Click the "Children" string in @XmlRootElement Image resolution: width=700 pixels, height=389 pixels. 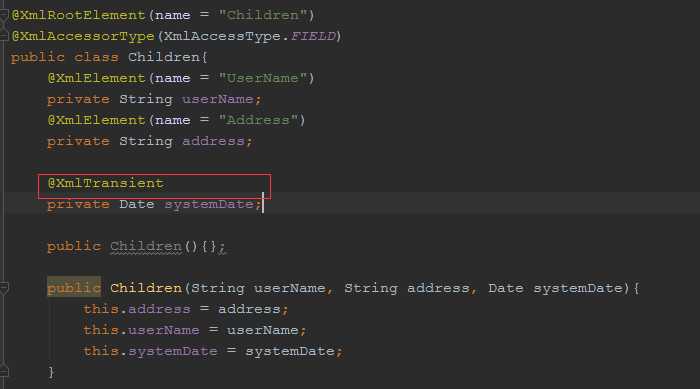262,15
